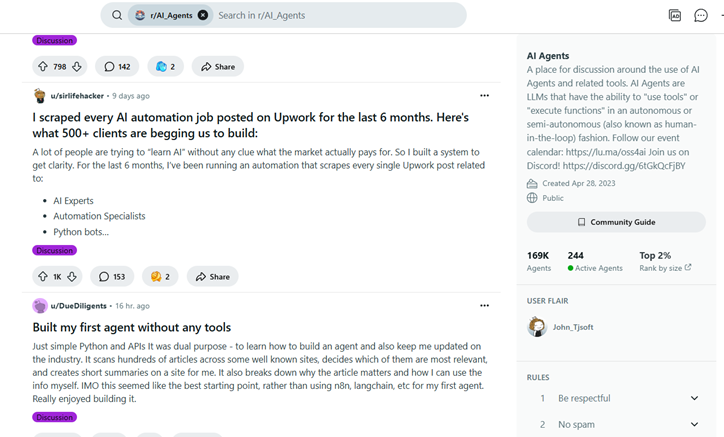Click the '169K' agents count
This screenshot has width=724, height=437.
(538, 255)
